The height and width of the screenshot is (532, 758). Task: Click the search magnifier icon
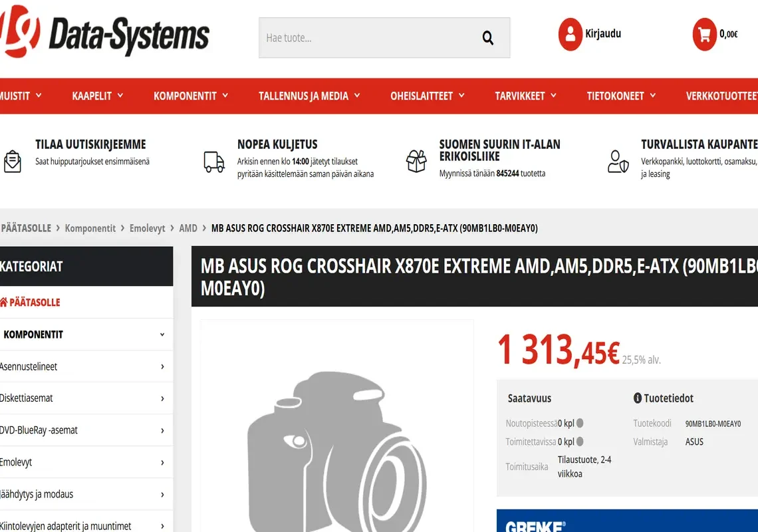[488, 38]
